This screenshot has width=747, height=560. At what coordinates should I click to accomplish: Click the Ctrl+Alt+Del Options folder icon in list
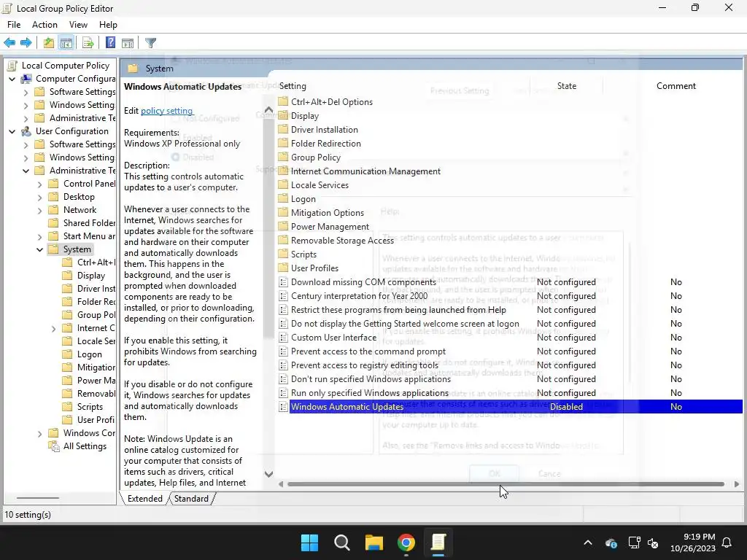[x=284, y=101]
